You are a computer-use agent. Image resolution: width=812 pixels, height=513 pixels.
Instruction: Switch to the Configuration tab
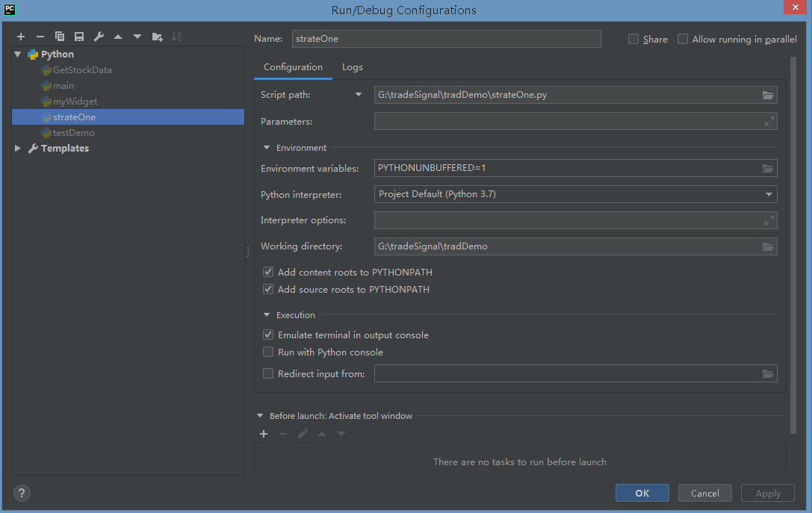click(293, 67)
